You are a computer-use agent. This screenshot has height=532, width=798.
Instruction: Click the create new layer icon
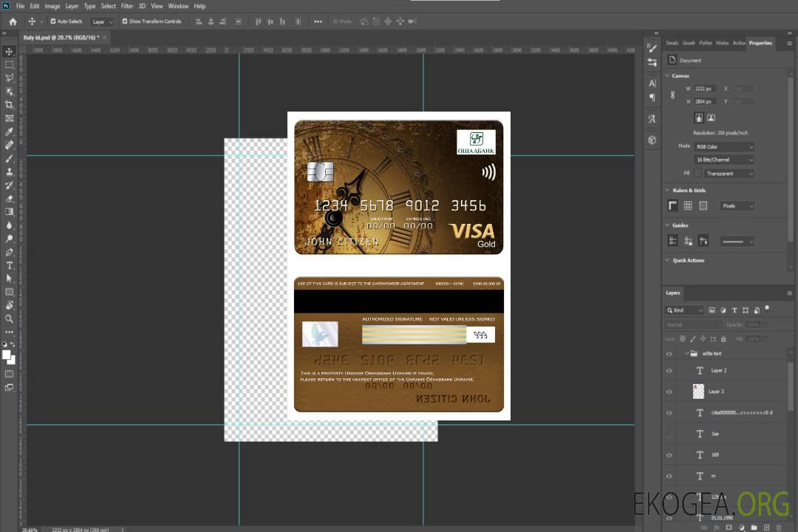tap(766, 528)
